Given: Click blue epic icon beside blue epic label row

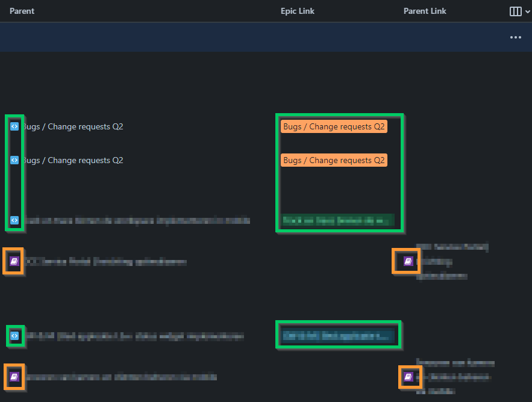Looking at the screenshot, I should 14,336.
